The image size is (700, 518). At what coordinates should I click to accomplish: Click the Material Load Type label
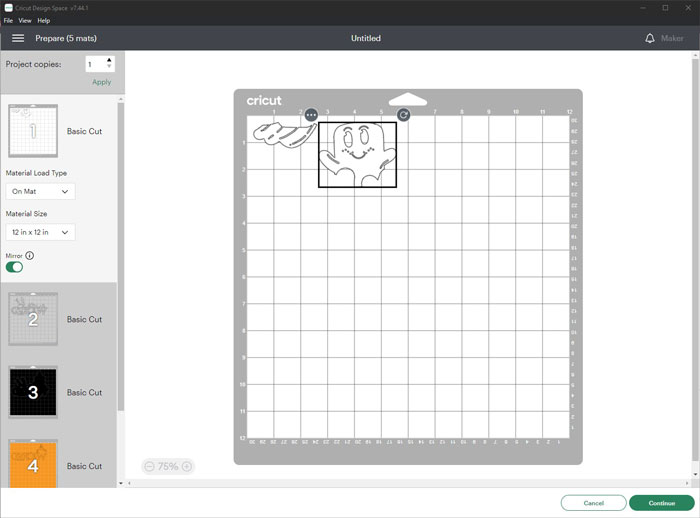[x=36, y=173]
